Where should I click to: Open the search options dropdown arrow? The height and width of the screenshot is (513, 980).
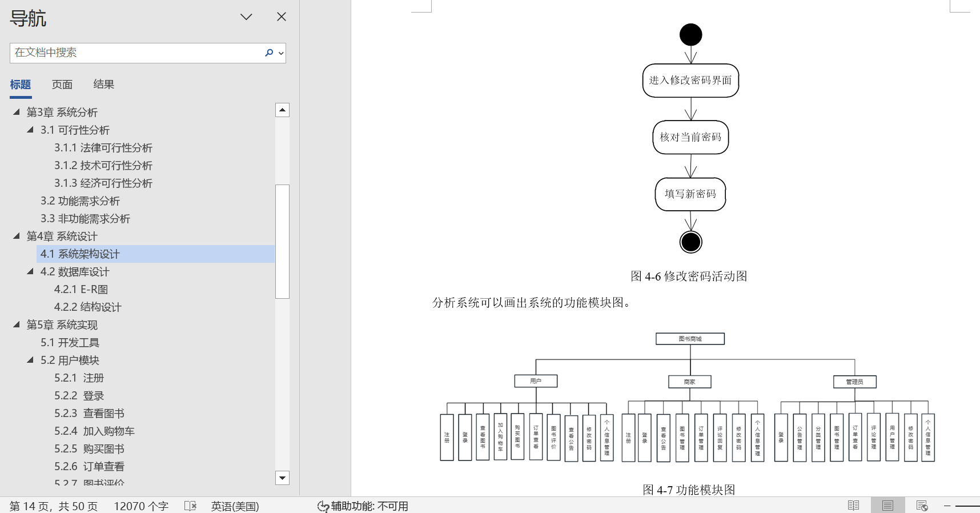click(x=280, y=53)
